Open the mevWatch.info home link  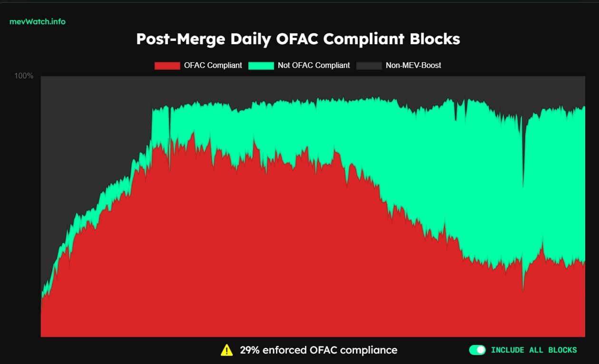(38, 22)
